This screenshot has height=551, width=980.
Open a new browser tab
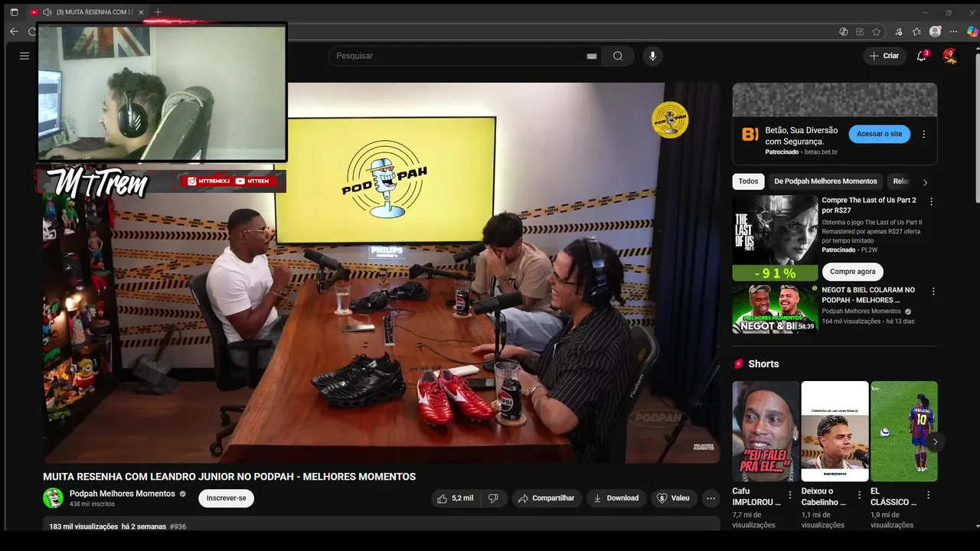158,12
